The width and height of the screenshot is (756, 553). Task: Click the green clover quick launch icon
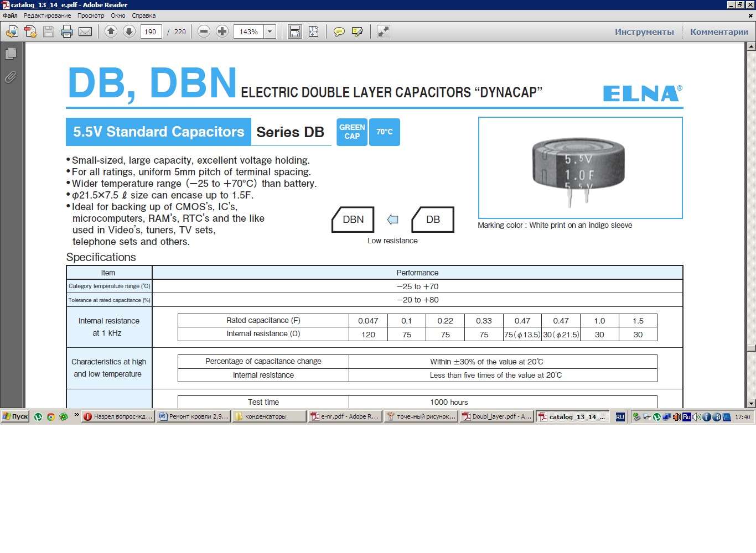click(x=64, y=417)
